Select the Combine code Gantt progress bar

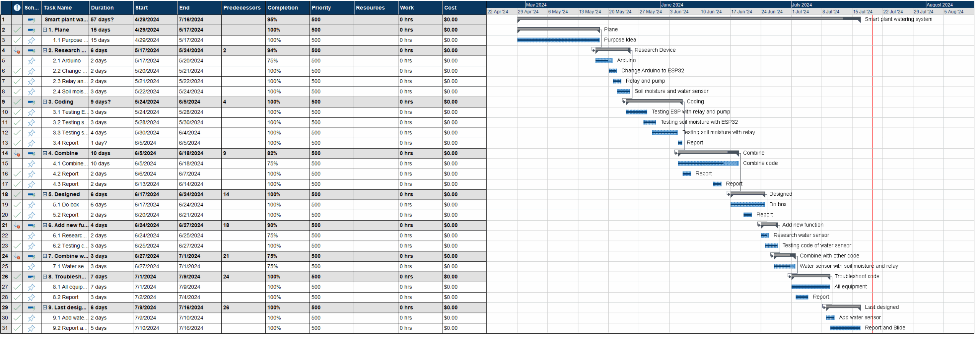click(x=708, y=164)
